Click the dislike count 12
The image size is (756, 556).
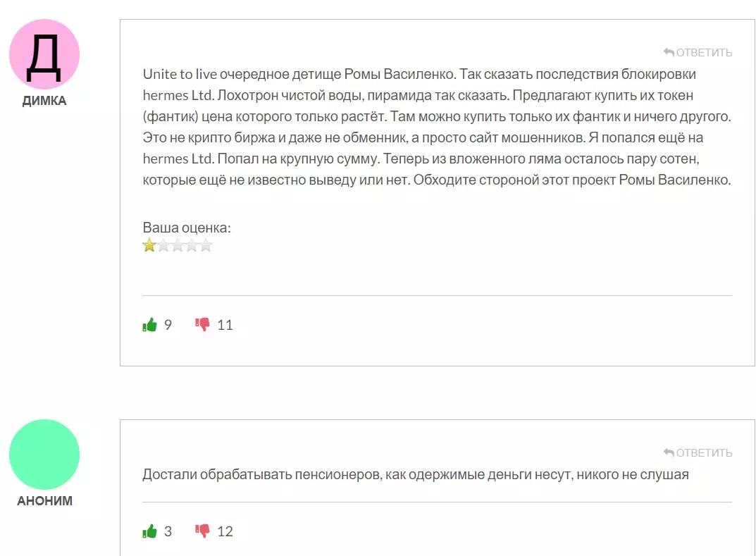pos(225,531)
